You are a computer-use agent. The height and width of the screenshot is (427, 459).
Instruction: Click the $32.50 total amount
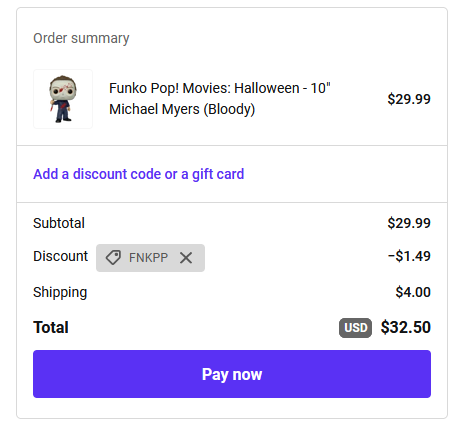406,327
